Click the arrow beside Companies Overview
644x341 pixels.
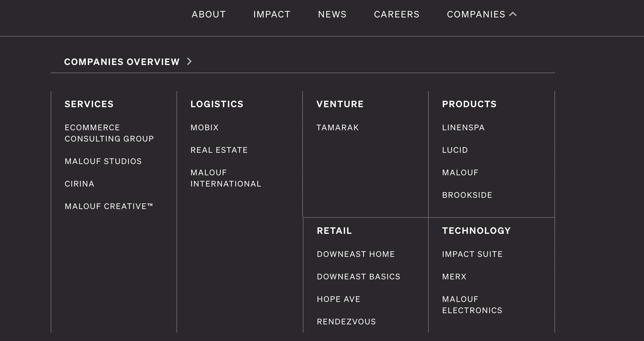(x=189, y=61)
